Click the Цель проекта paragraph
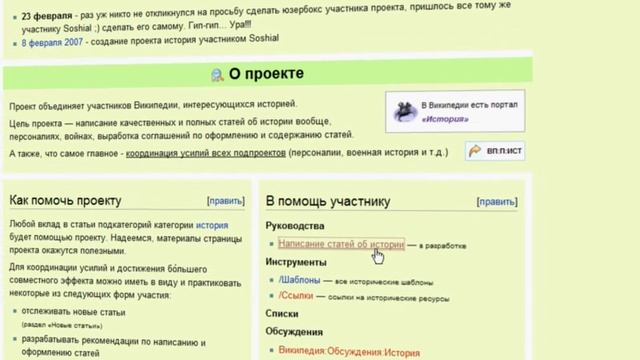This screenshot has height=360, width=640. pyautogui.click(x=181, y=128)
